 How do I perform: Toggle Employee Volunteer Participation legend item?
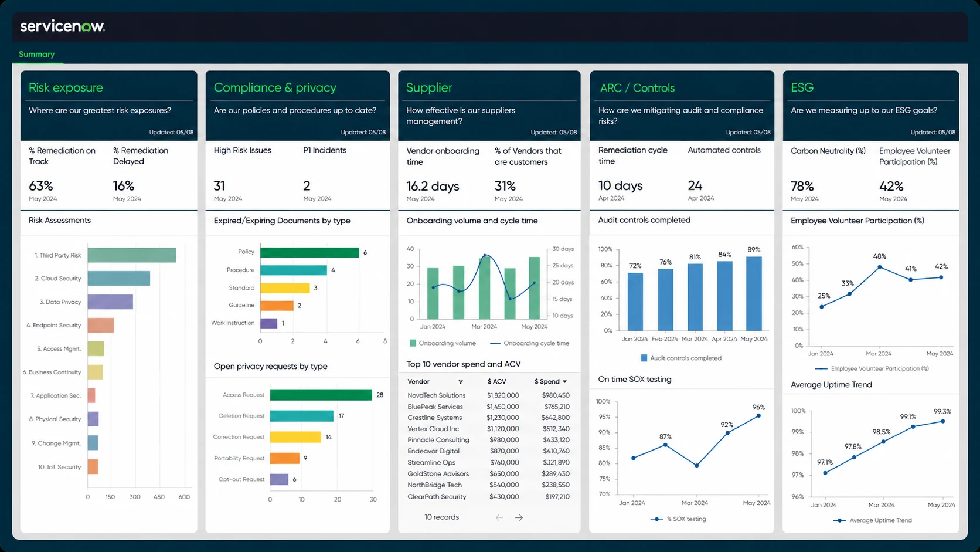[x=872, y=368]
